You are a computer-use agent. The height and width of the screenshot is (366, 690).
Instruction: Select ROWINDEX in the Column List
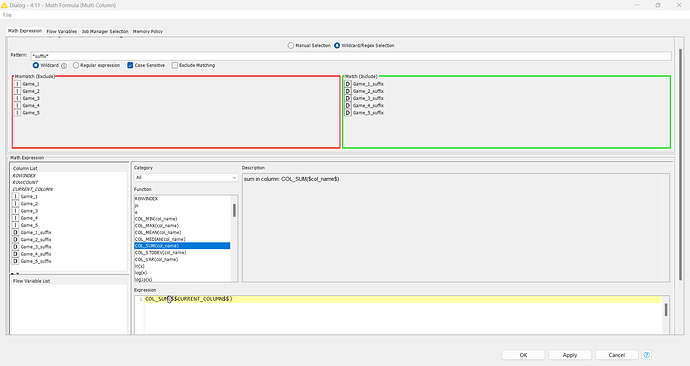coord(24,176)
